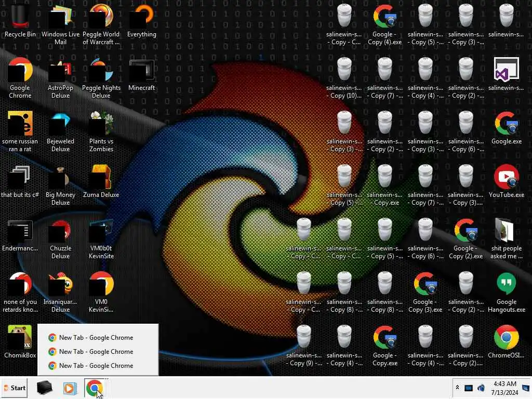
Task: Open the Start menu button
Action: (x=14, y=388)
